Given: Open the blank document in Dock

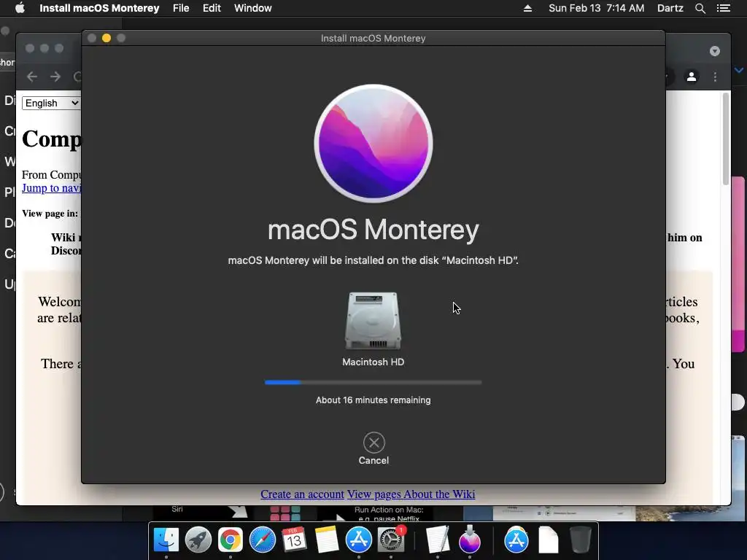Looking at the screenshot, I should click(548, 540).
